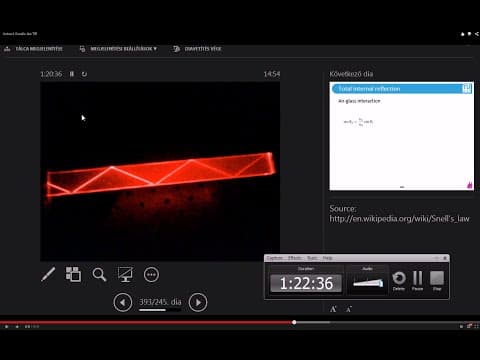Screen dimensions: 480x360
Task: Click the video player volume icon
Action: click(17, 327)
